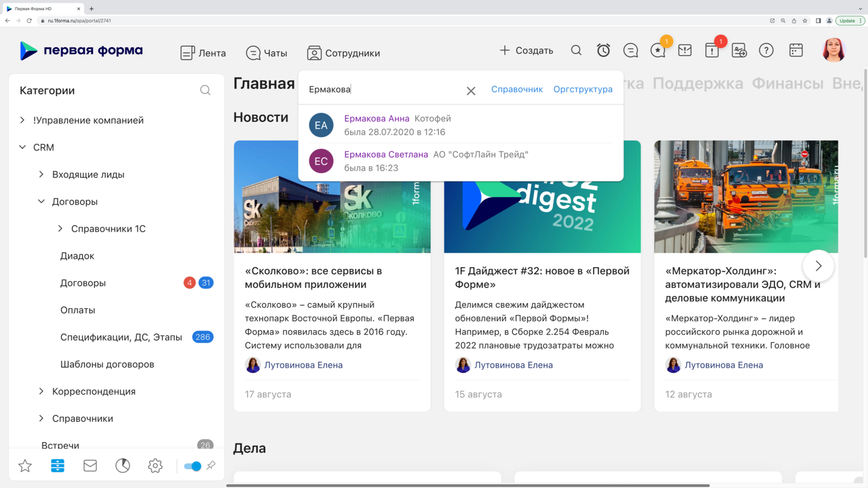
Task: Pin the sidebar with the pin icon
Action: [211, 466]
